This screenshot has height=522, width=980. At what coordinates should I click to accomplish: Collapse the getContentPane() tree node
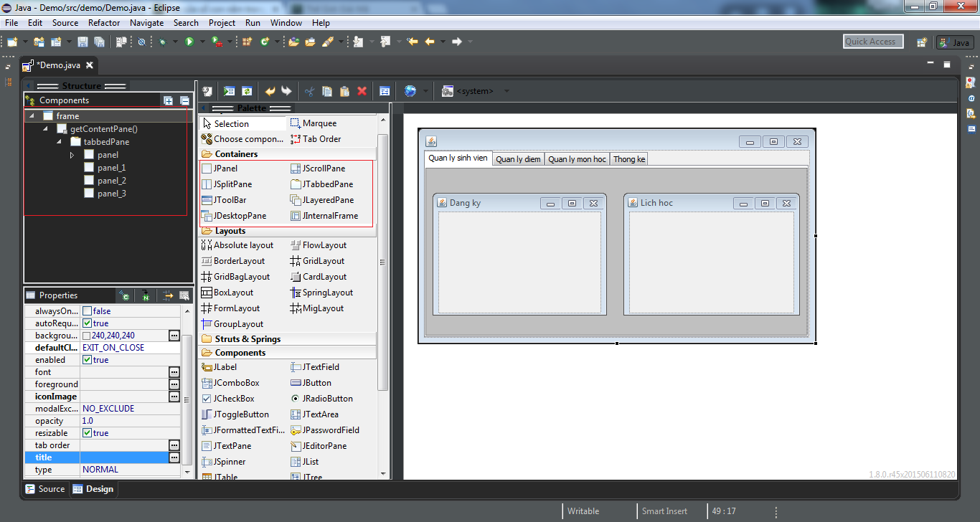[x=46, y=129]
